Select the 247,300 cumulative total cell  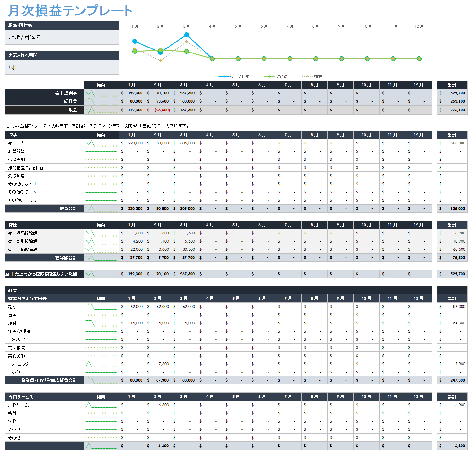[x=452, y=380]
